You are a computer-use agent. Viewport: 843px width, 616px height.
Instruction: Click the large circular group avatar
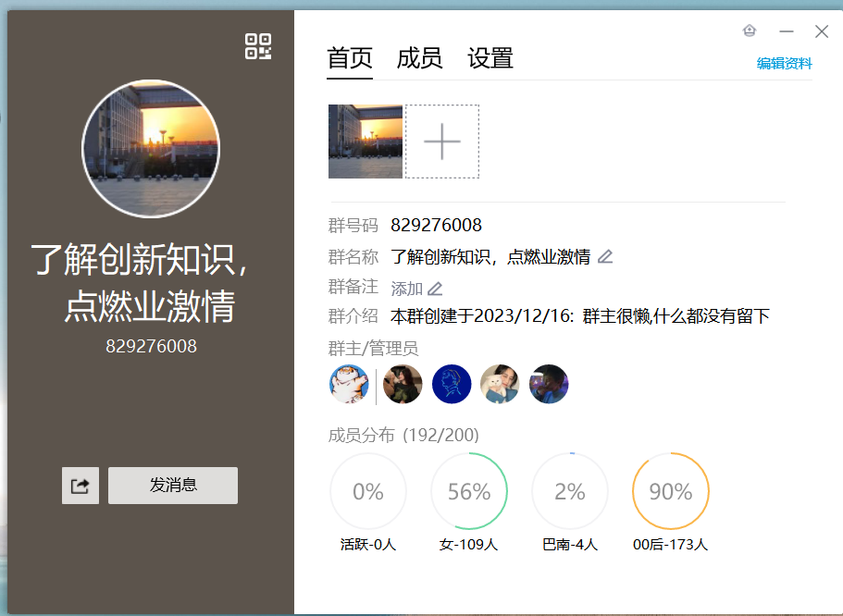click(151, 148)
